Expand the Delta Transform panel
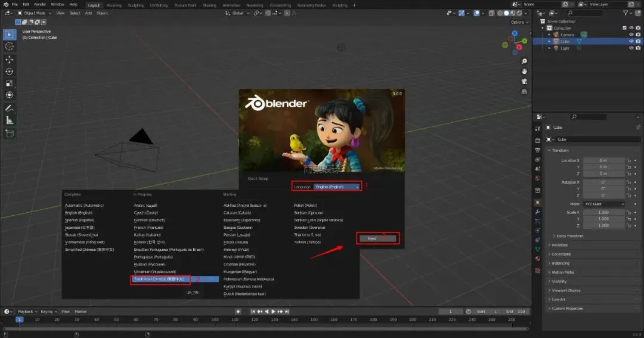 click(569, 236)
